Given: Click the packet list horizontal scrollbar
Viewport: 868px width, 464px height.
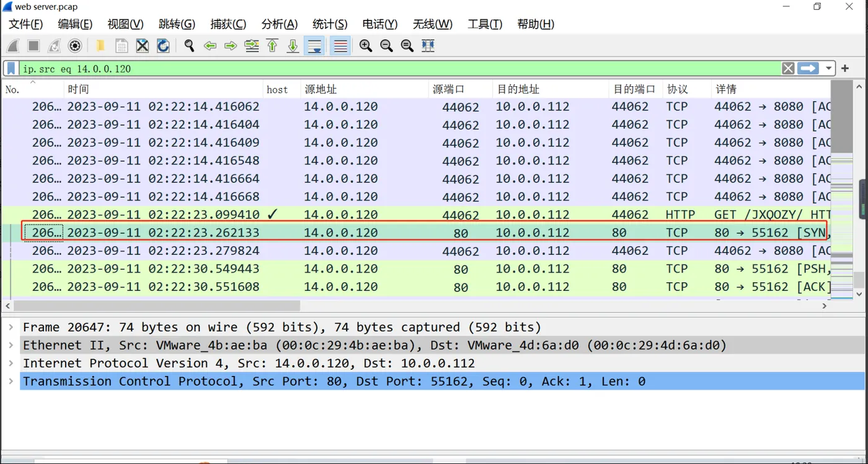Looking at the screenshot, I should [x=157, y=306].
